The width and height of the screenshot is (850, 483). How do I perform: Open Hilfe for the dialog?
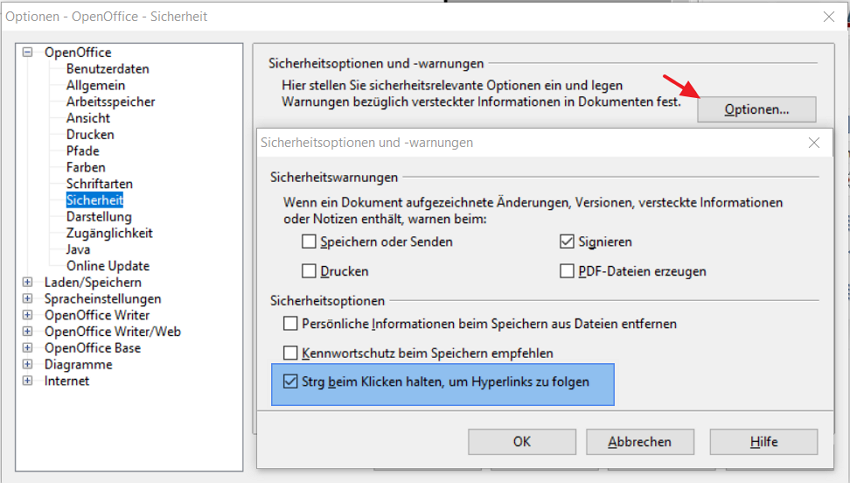point(764,442)
